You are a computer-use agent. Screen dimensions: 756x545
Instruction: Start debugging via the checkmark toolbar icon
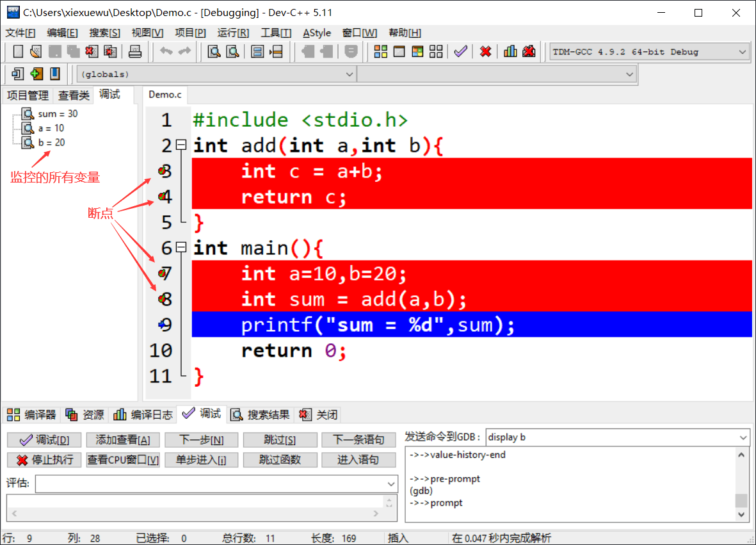pos(460,51)
